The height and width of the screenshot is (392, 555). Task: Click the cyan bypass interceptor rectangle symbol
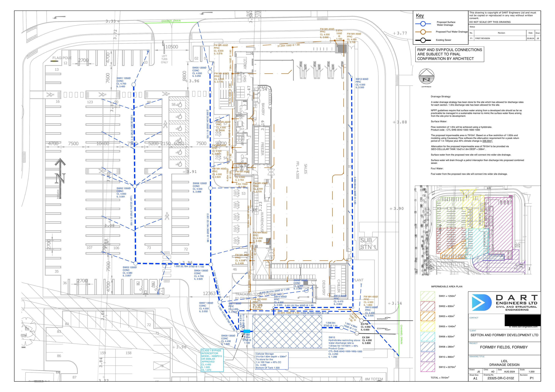coord(247,331)
